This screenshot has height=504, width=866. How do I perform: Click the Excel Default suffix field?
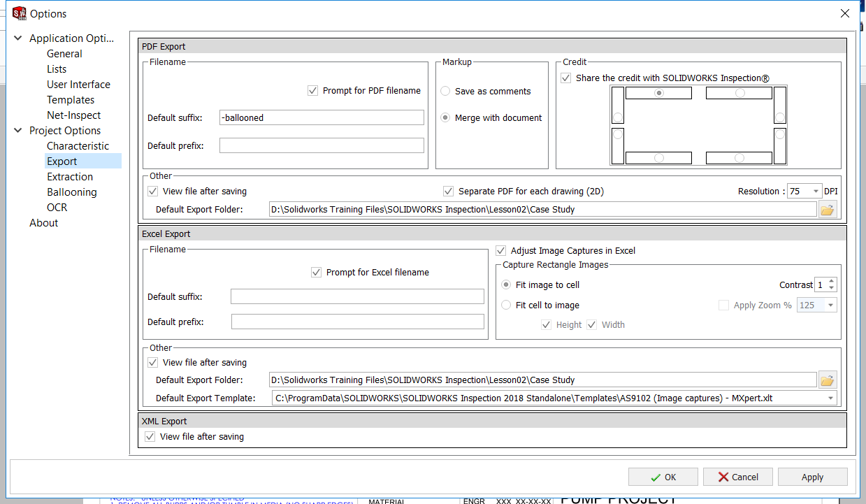[357, 296]
